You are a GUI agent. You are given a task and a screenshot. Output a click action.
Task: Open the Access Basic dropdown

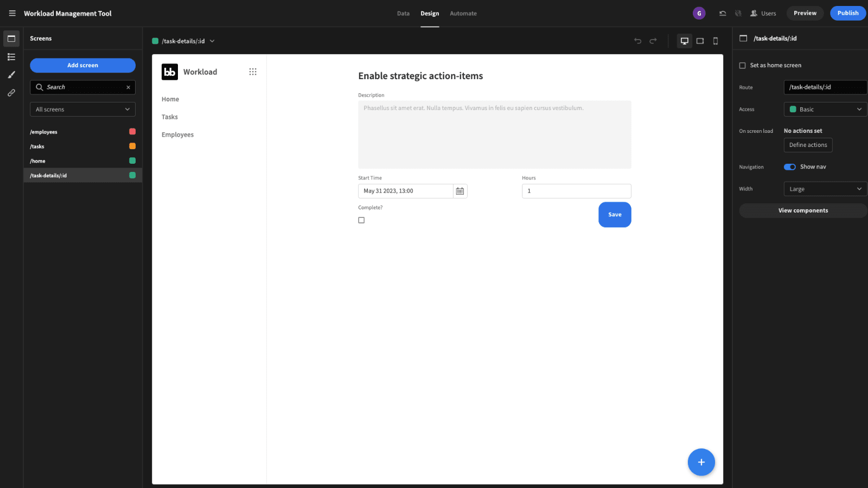point(825,110)
